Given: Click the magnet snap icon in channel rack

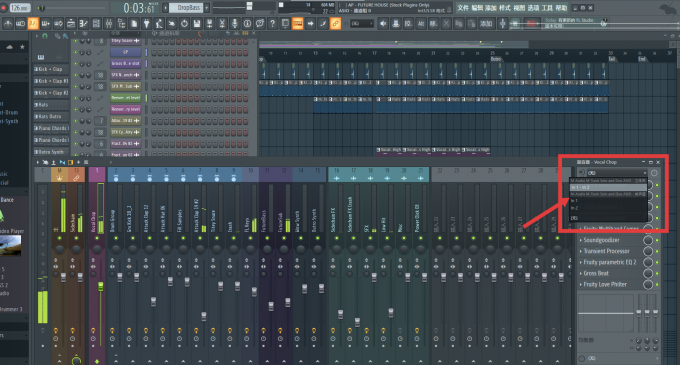Looking at the screenshot, I should point(45,36).
